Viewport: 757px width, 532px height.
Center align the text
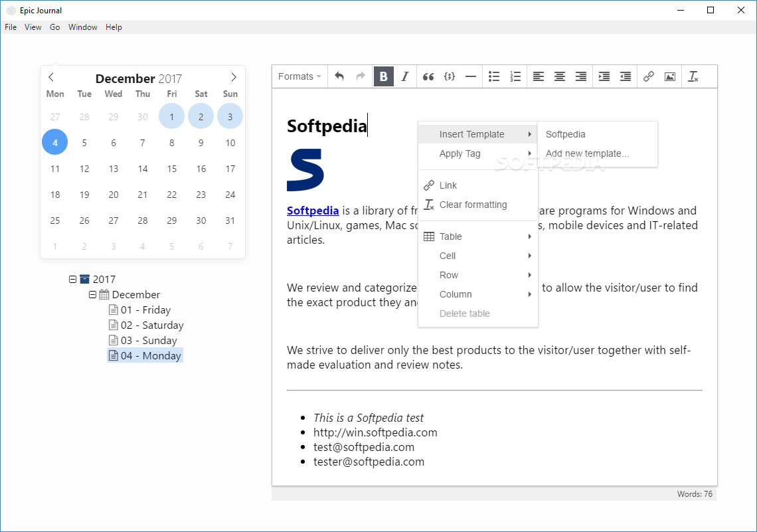point(560,76)
